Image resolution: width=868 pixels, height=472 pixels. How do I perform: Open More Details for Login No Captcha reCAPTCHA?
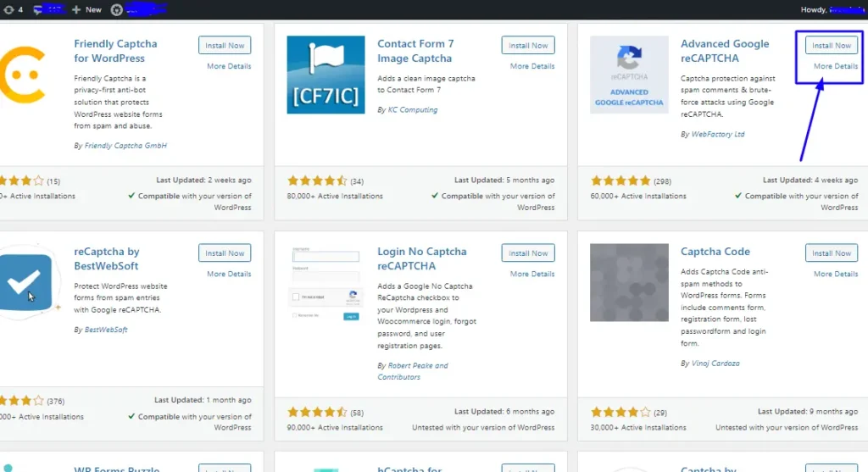pos(532,274)
